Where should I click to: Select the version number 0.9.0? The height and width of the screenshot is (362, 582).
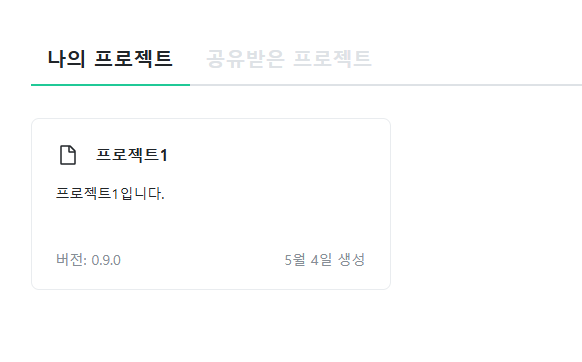[x=106, y=260]
